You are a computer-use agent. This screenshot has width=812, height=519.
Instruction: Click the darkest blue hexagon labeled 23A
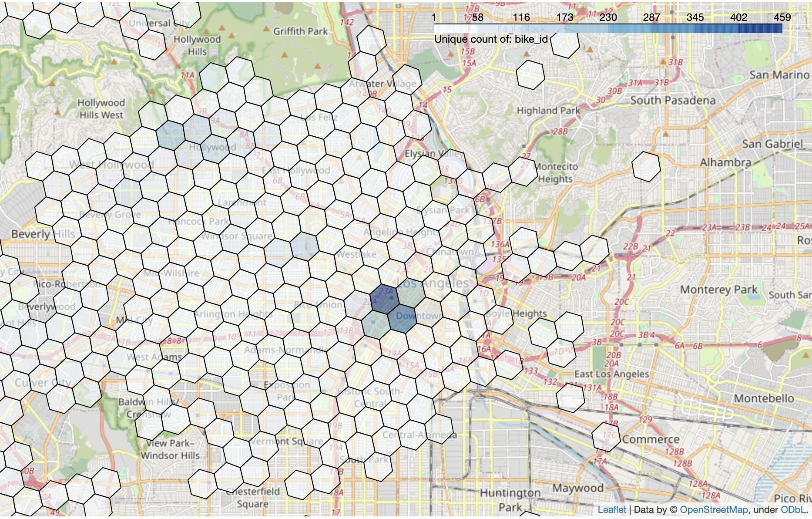(x=385, y=298)
